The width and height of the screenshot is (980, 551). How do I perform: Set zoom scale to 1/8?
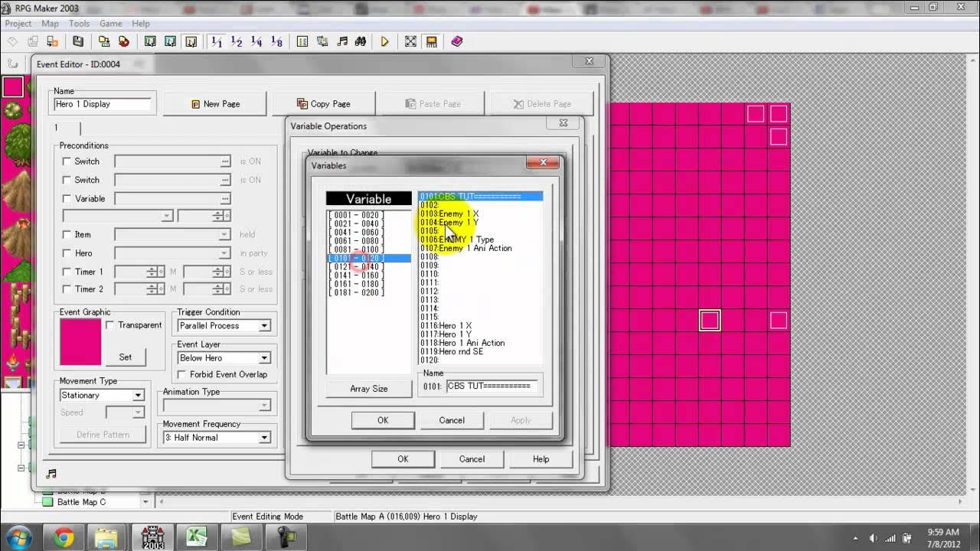click(276, 41)
